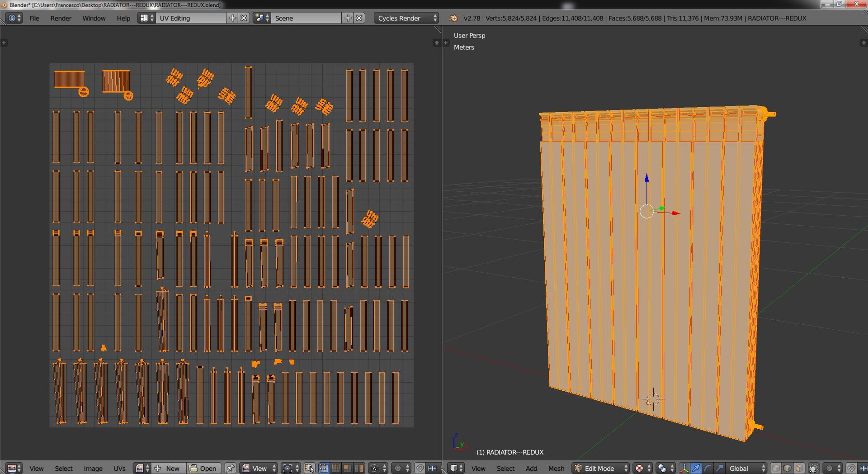The image size is (868, 474).
Task: Open the UV editor Select menu
Action: point(63,468)
